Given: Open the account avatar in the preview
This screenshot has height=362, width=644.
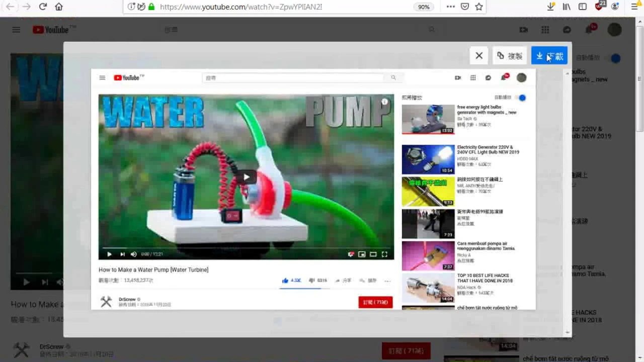Looking at the screenshot, I should coord(522,77).
